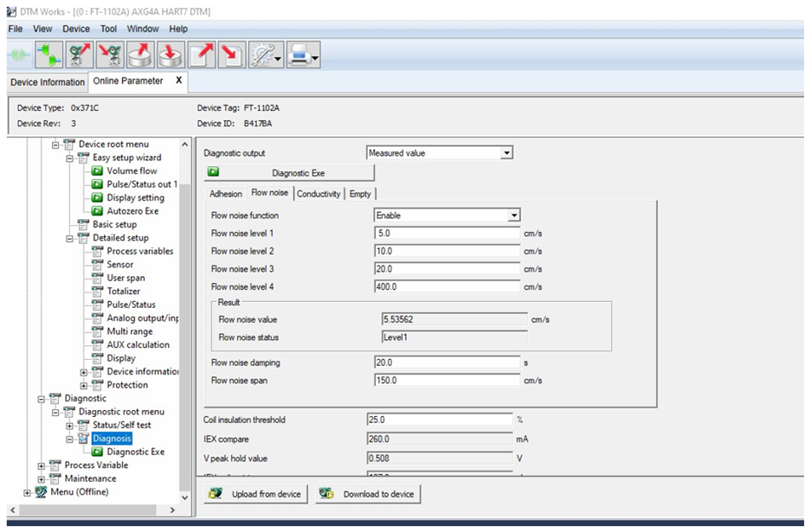Open the Flow noise function dropdown
The height and width of the screenshot is (532, 810).
click(x=513, y=216)
